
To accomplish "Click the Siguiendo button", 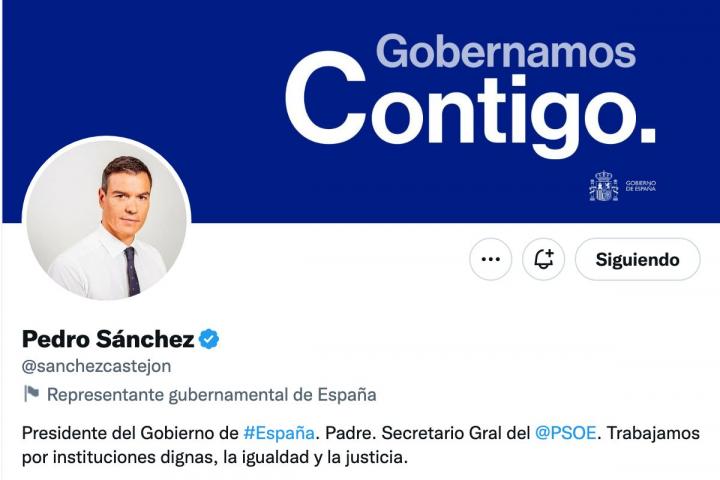I will [x=637, y=259].
